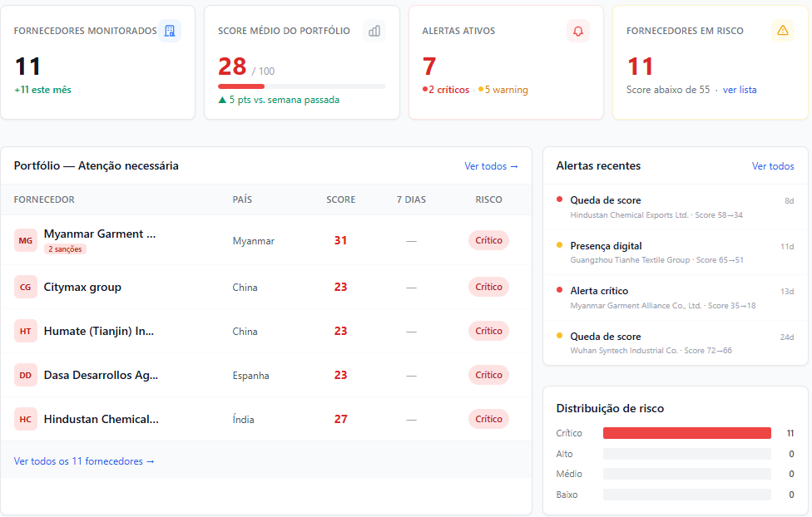The image size is (812, 517).
Task: Click the bell icon on Alertas Ativos card
Action: point(577,30)
